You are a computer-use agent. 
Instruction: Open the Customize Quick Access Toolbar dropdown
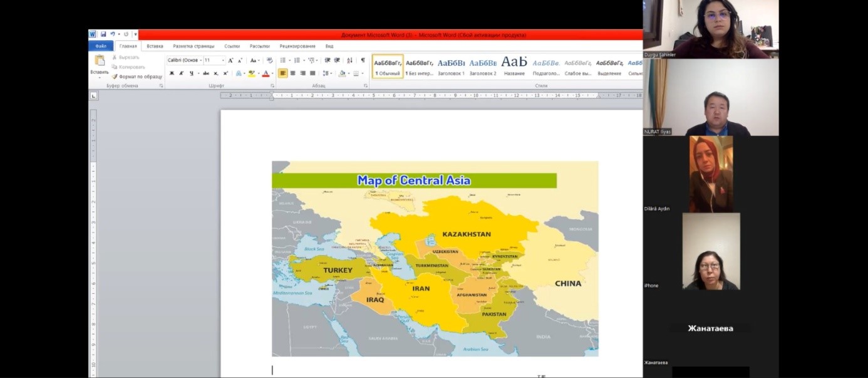pos(135,34)
